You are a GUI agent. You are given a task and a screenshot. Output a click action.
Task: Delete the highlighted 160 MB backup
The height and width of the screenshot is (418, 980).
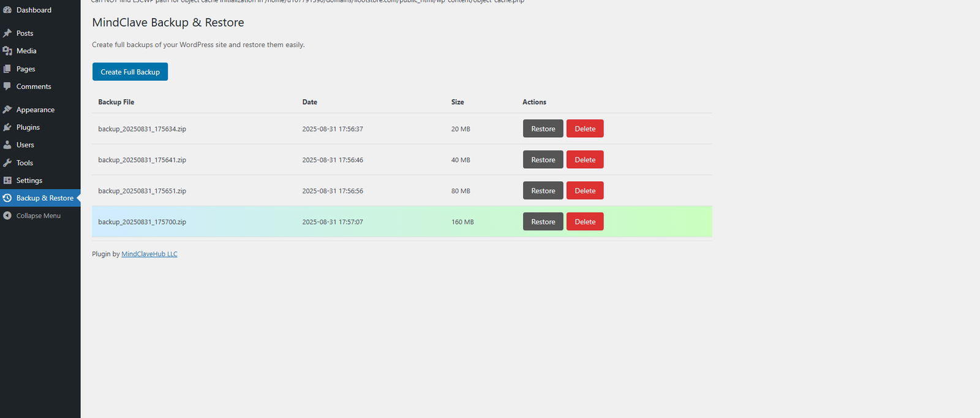585,222
